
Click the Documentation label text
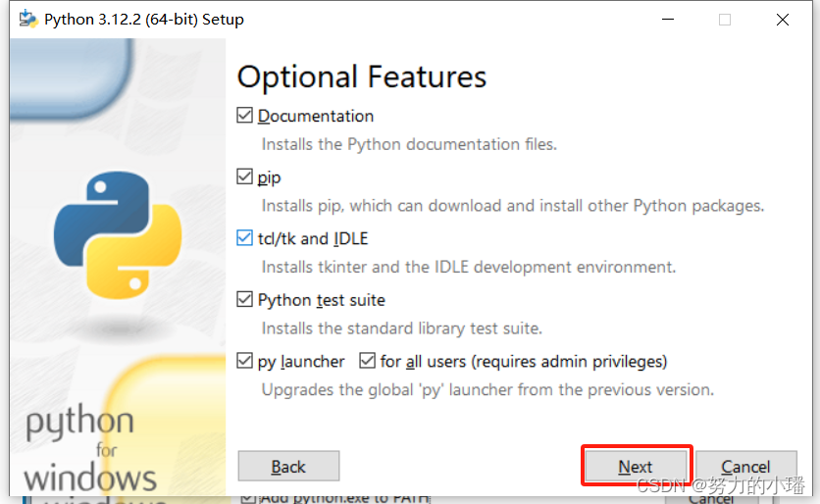(x=316, y=116)
